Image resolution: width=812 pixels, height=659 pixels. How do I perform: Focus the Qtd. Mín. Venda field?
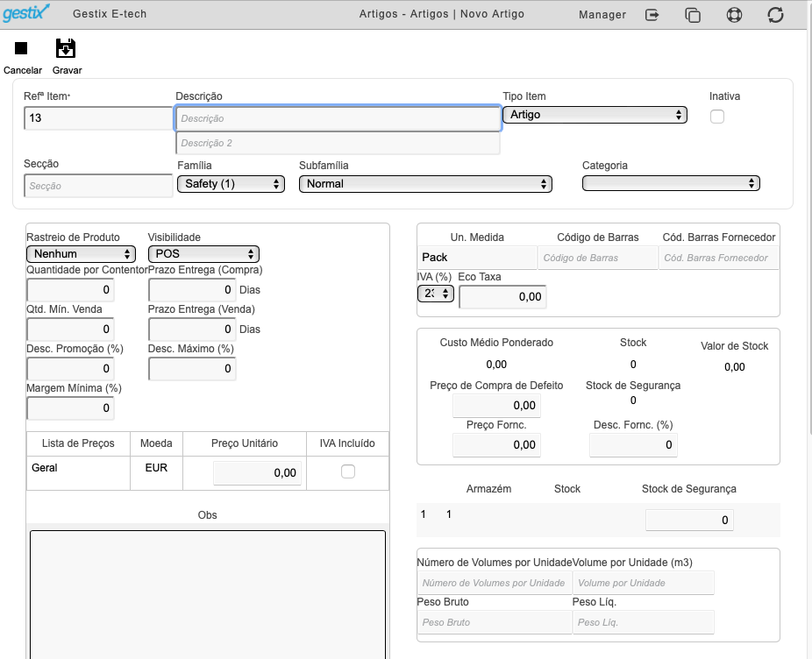[70, 329]
